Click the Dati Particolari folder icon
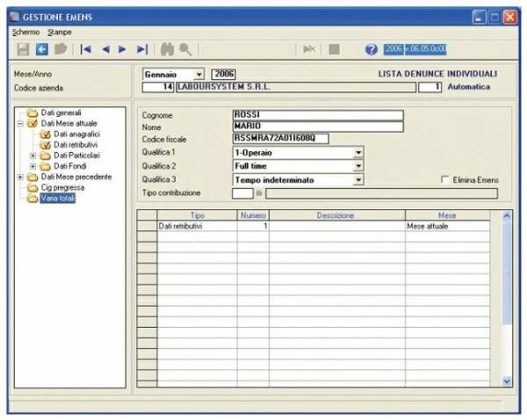Viewport: 527px width, 420px height. tap(45, 156)
